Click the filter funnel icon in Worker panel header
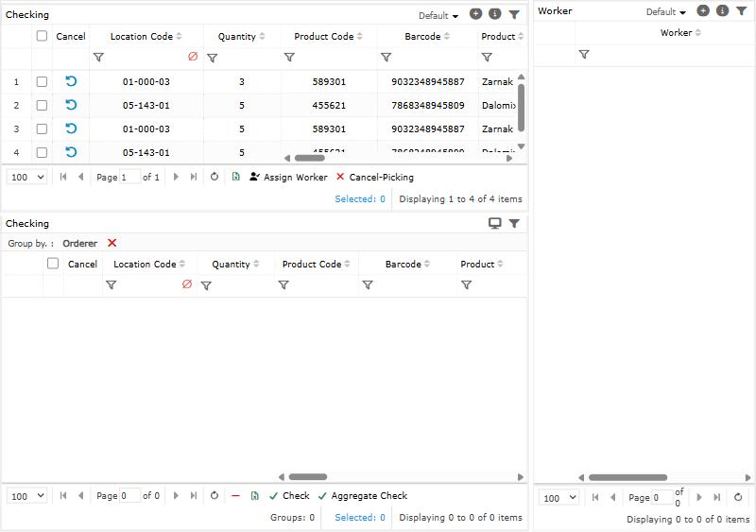This screenshot has height=532, width=756. coord(741,10)
